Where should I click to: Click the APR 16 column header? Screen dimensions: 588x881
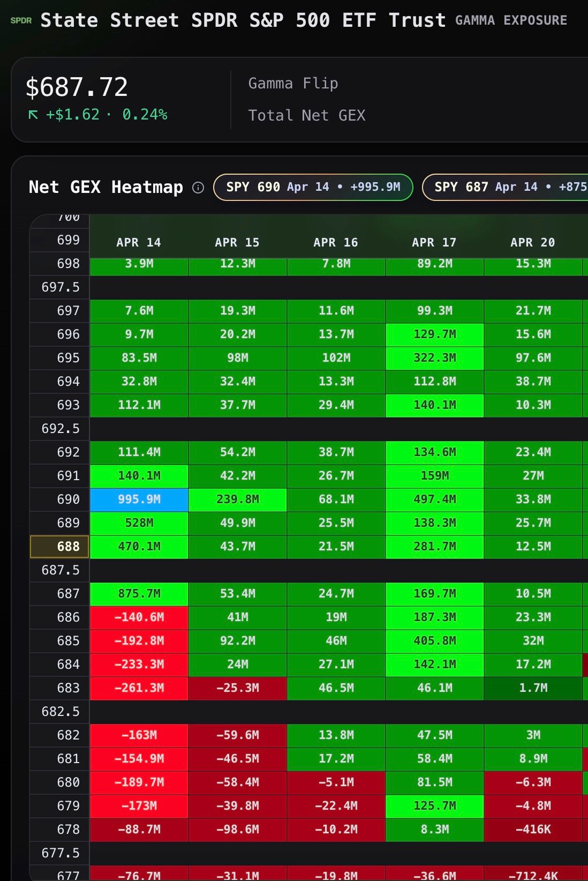336,242
